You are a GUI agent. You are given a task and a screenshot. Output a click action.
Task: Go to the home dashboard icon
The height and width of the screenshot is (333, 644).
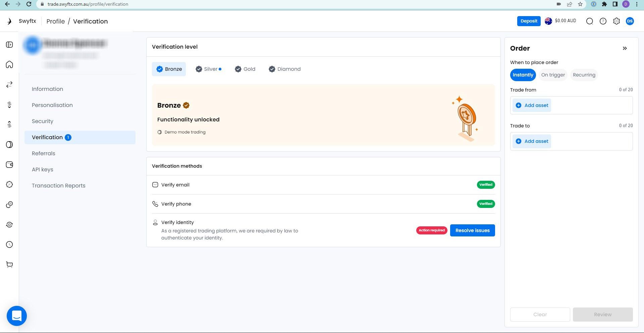pos(9,64)
